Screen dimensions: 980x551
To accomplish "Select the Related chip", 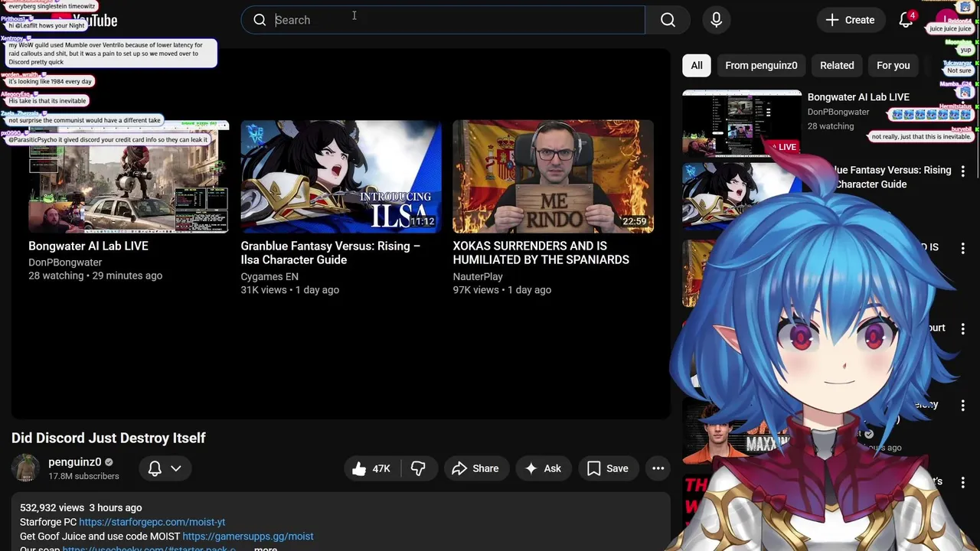I will pyautogui.click(x=837, y=65).
